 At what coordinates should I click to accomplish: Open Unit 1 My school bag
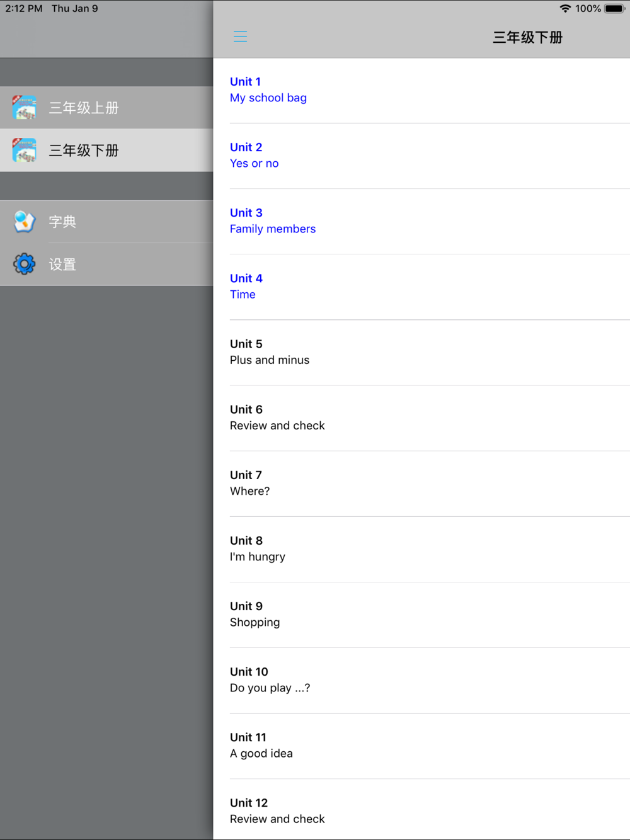(x=421, y=90)
